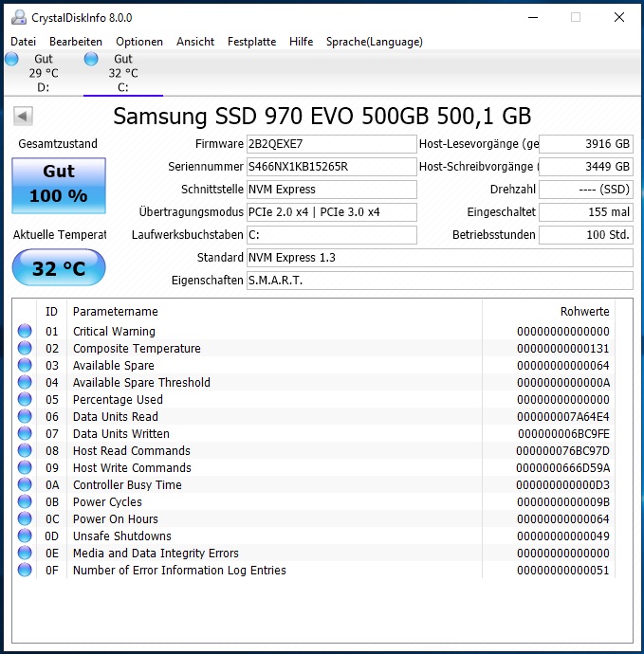Click the Host-Schreibvorgänge value 3449 GB
Screen dimensions: 644x654
click(x=586, y=167)
